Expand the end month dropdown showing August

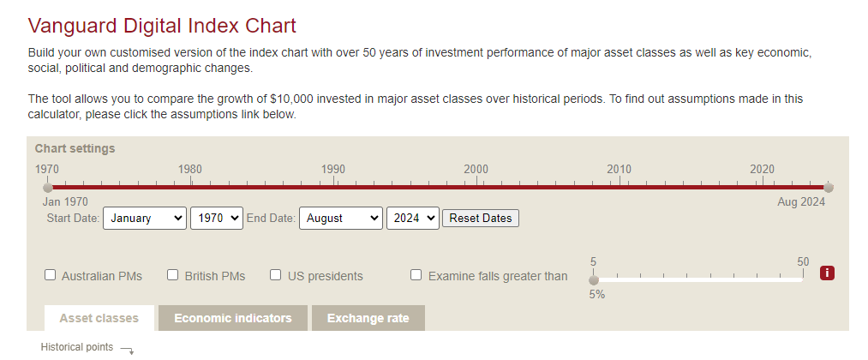[340, 219]
